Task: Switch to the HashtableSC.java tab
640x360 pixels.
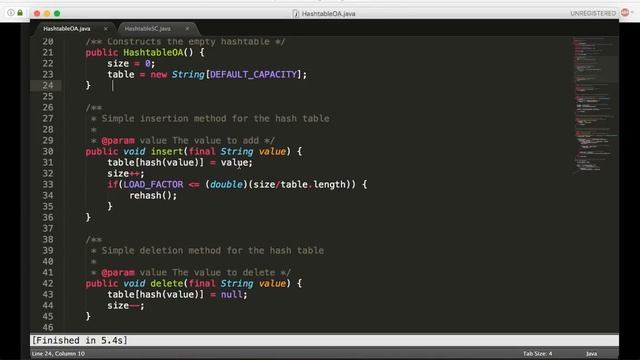Action: 148,29
